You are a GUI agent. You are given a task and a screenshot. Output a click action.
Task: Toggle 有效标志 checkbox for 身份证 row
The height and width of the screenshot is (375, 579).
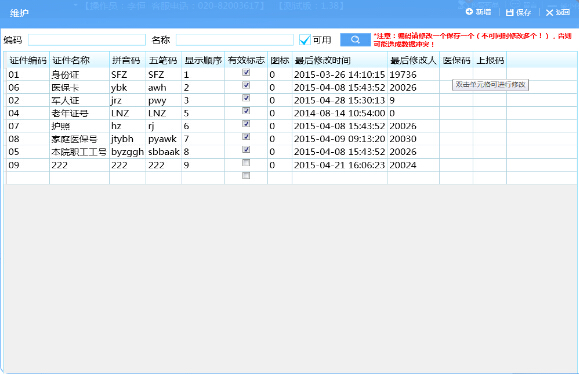point(246,72)
